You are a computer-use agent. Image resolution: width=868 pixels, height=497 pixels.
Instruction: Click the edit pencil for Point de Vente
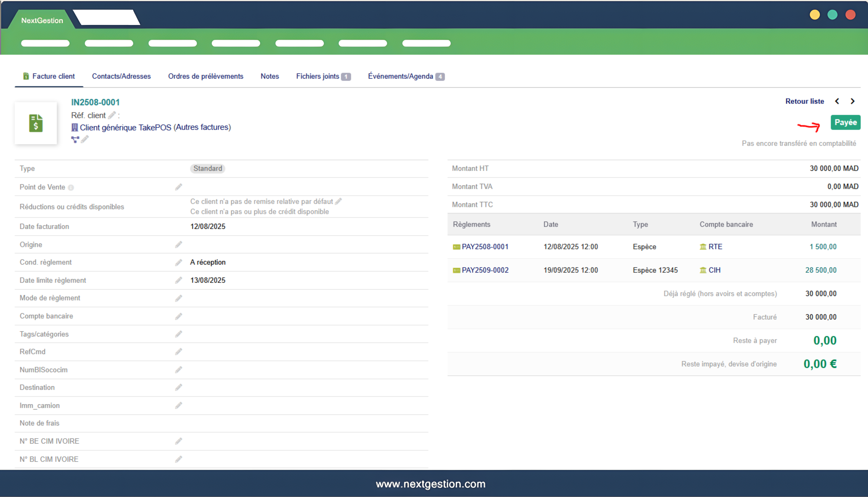point(179,187)
